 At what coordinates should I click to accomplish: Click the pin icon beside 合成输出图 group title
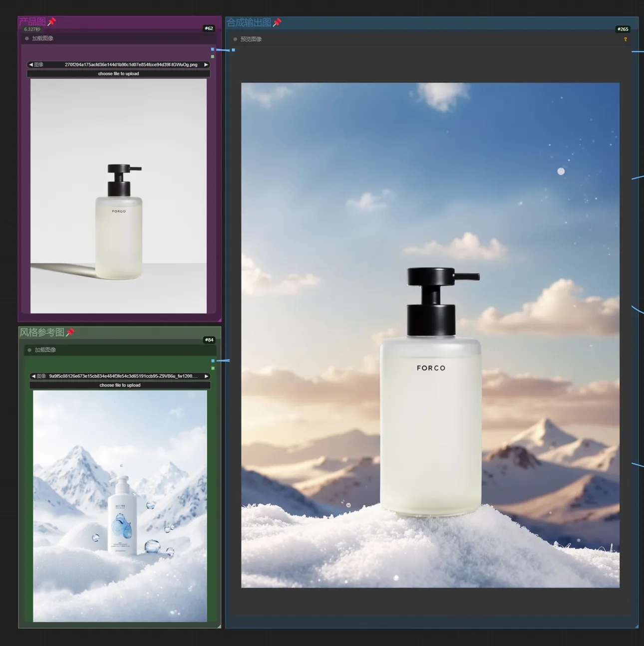tap(277, 22)
